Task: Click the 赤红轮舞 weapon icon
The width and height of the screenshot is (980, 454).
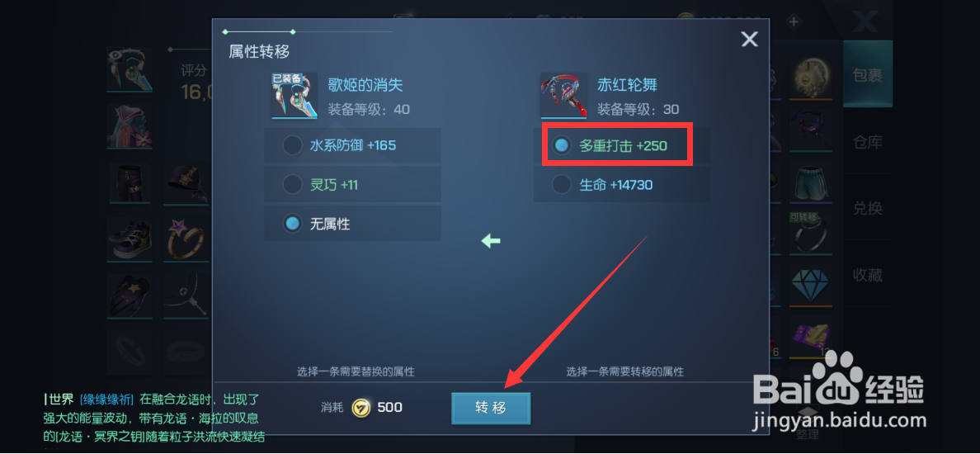Action: (x=563, y=96)
